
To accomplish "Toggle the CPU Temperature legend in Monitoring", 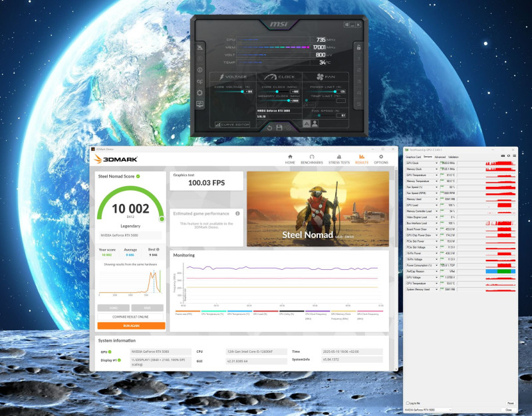I will point(213,313).
